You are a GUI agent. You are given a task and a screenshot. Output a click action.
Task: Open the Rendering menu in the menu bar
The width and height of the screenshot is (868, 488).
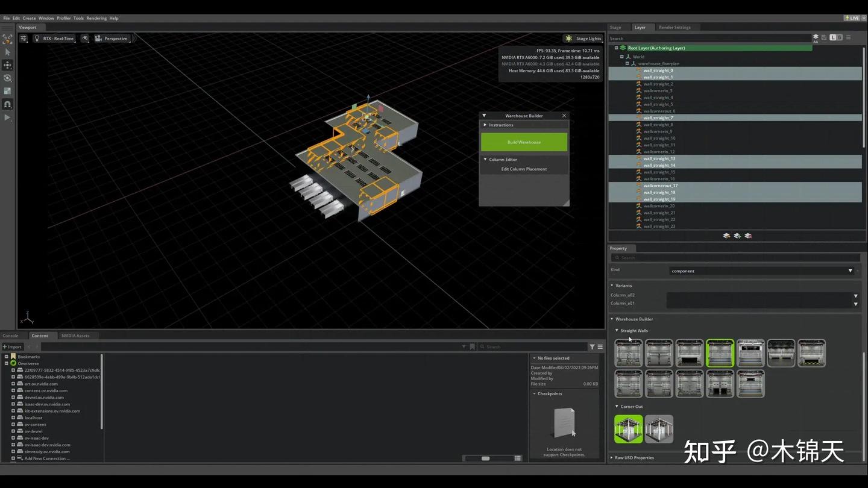pyautogui.click(x=96, y=18)
